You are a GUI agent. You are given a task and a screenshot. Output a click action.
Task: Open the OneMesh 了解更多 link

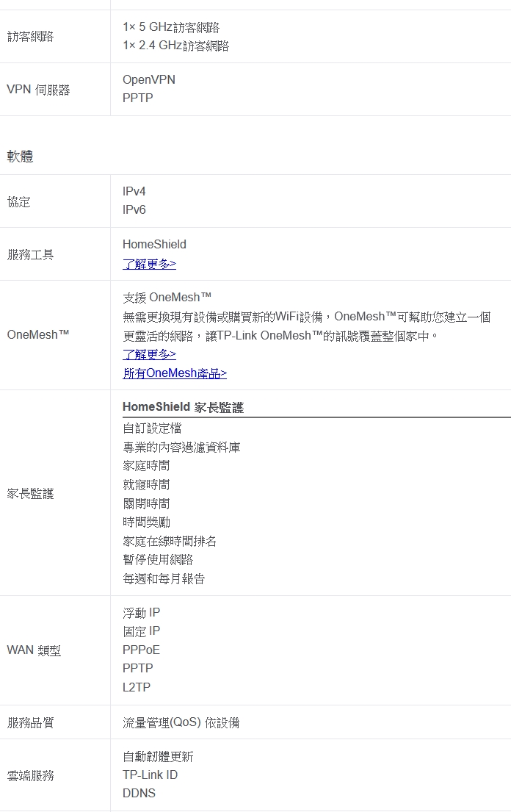(x=149, y=355)
